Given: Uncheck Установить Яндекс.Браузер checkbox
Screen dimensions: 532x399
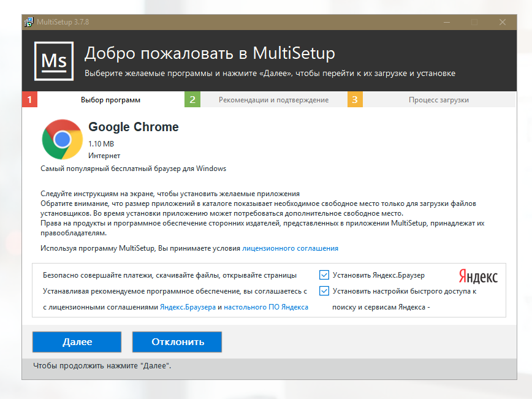Looking at the screenshot, I should [x=324, y=275].
